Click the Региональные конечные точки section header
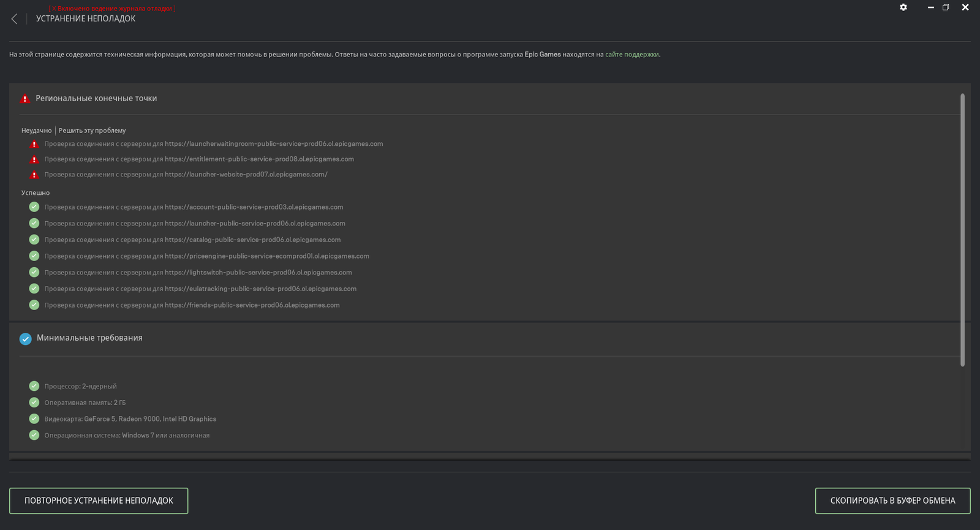 96,98
